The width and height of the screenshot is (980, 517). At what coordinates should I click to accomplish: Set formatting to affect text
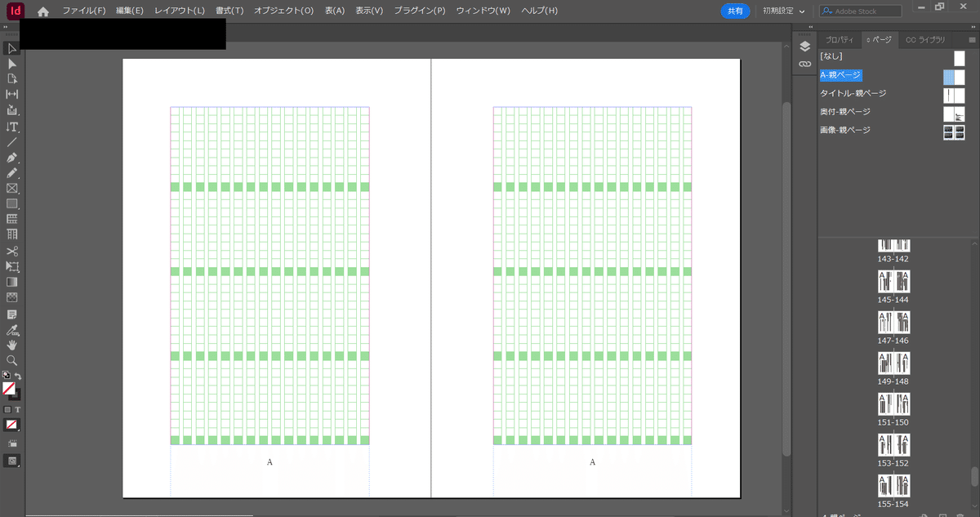[x=18, y=409]
